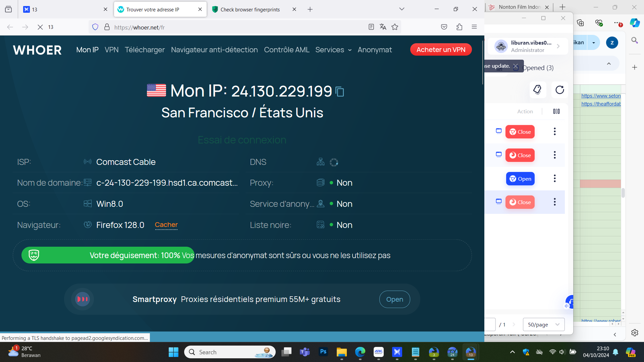The width and height of the screenshot is (644, 362).
Task: Open the Firefox Extensions panel
Action: pos(460,27)
